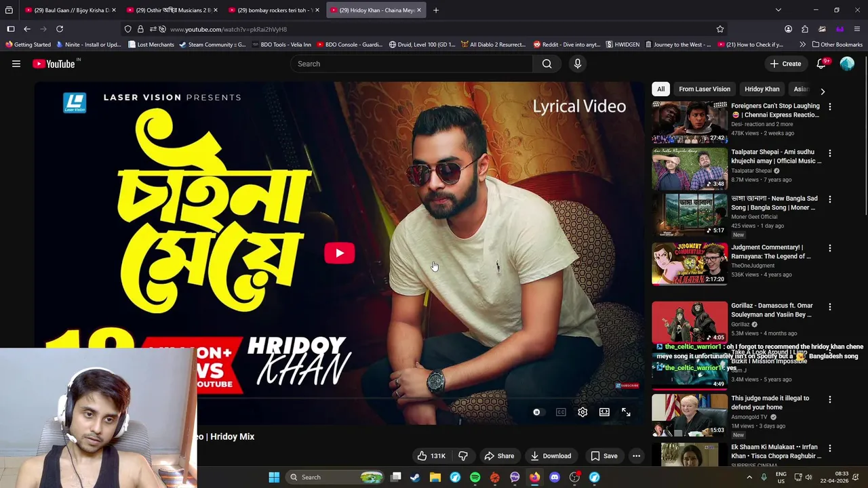Dislike the video

(x=463, y=456)
